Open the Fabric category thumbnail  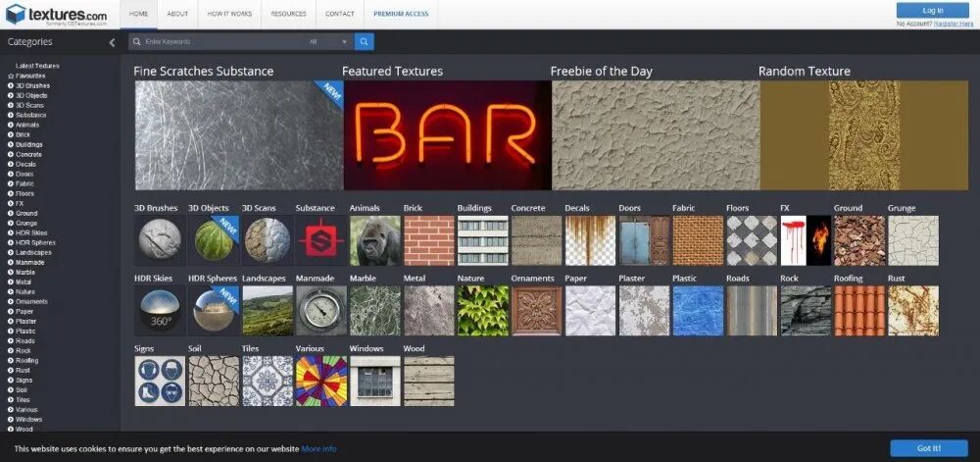coord(698,240)
